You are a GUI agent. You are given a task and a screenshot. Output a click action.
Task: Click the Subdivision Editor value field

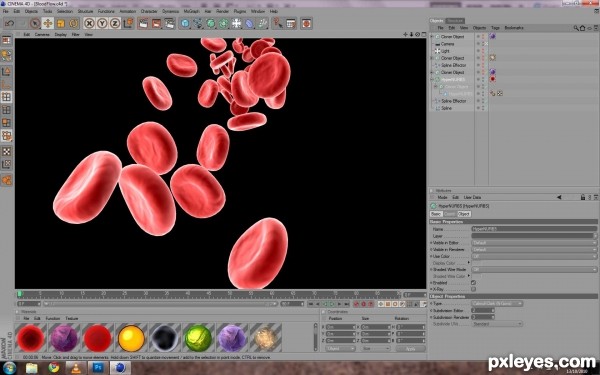coord(483,310)
